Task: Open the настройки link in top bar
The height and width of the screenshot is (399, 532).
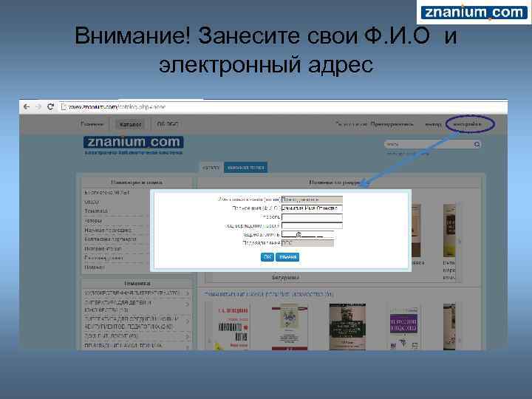Action: pos(467,124)
